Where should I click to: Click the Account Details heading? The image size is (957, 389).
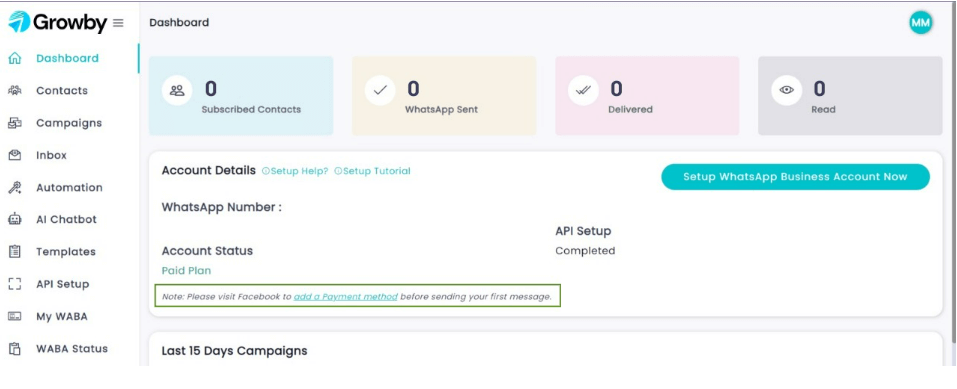tap(209, 170)
